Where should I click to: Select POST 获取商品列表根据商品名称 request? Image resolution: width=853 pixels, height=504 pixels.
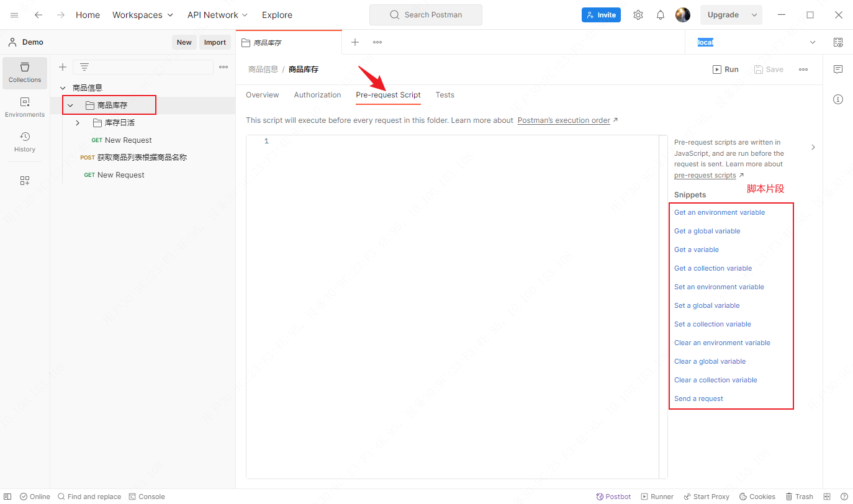coord(133,158)
